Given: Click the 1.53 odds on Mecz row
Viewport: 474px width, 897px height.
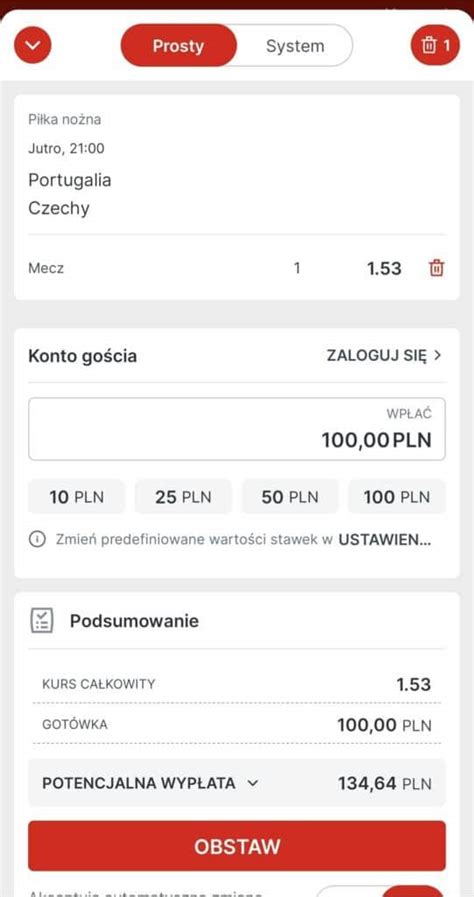Looking at the screenshot, I should click(384, 268).
